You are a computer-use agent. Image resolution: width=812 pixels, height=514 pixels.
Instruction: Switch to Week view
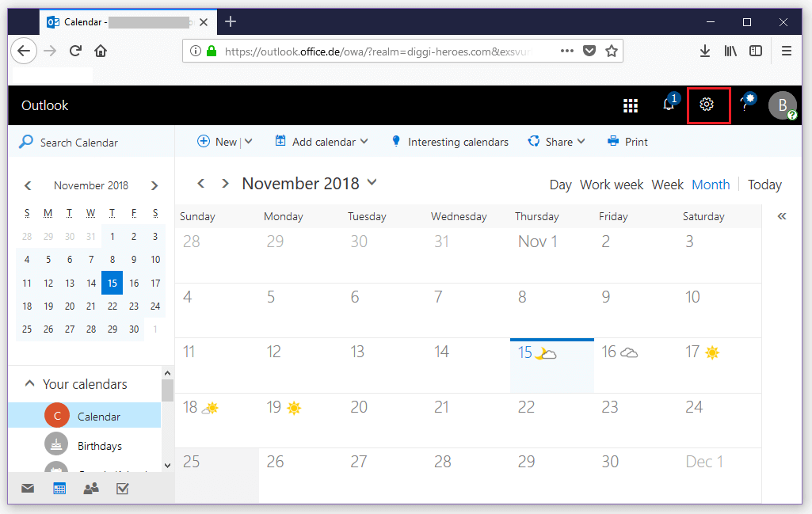click(x=668, y=185)
